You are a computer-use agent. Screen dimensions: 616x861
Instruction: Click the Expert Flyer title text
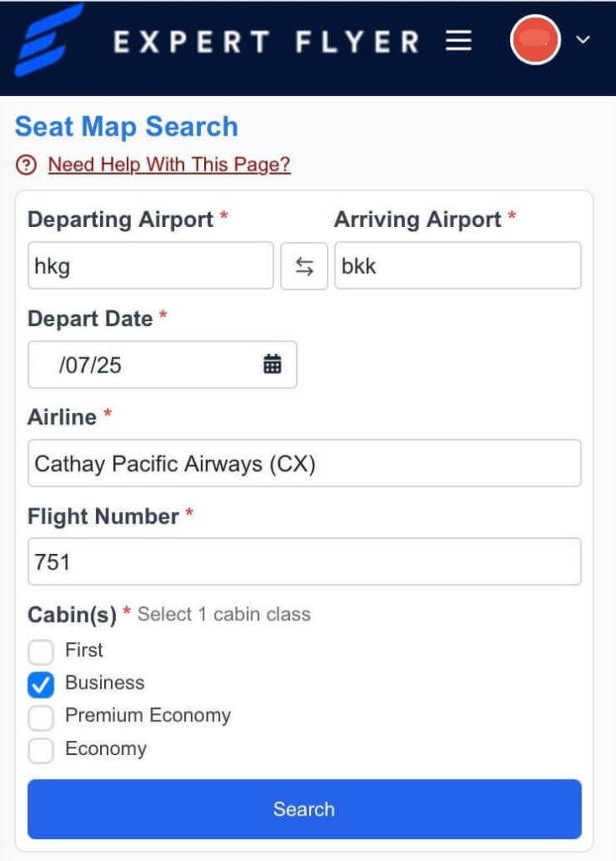[x=266, y=41]
